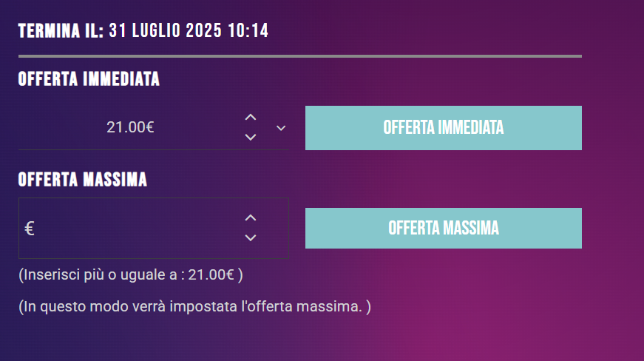Click the underline beneath the immediate offer amount

154,150
